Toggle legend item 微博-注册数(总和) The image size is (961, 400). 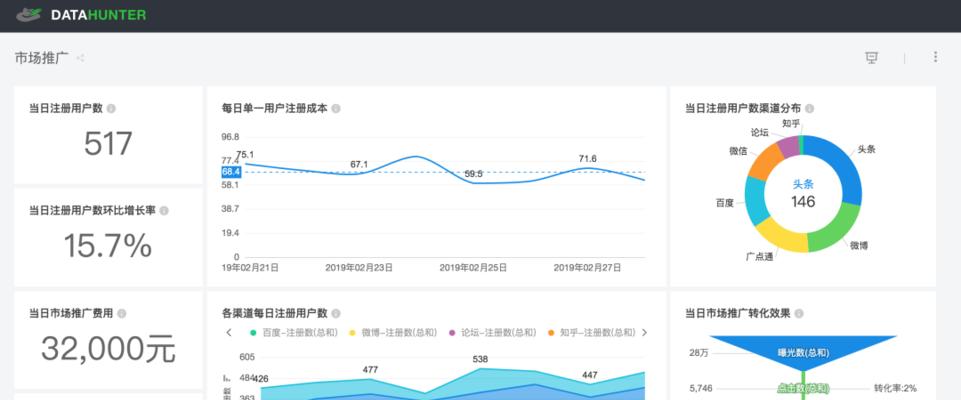tap(393, 333)
